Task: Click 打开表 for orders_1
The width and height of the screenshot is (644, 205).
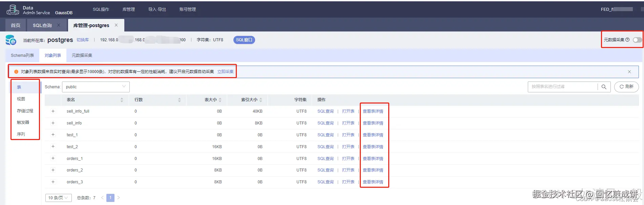Action: pyautogui.click(x=348, y=159)
